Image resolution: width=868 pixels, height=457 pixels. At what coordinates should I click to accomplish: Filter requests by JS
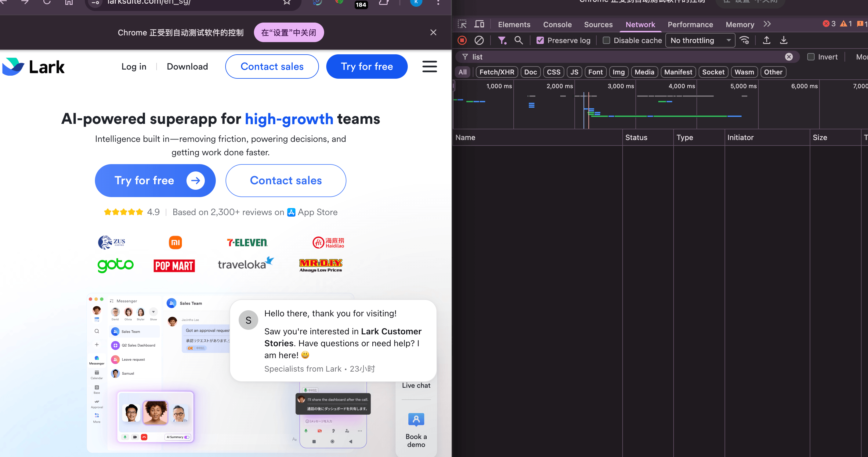[x=574, y=72]
